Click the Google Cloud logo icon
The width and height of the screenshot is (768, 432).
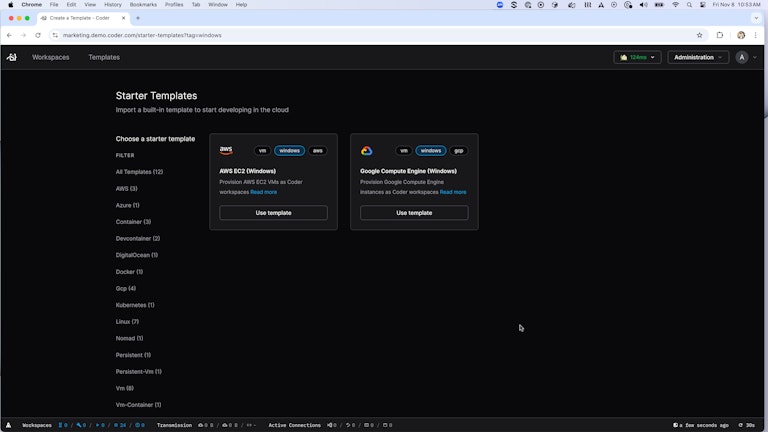pyautogui.click(x=367, y=151)
